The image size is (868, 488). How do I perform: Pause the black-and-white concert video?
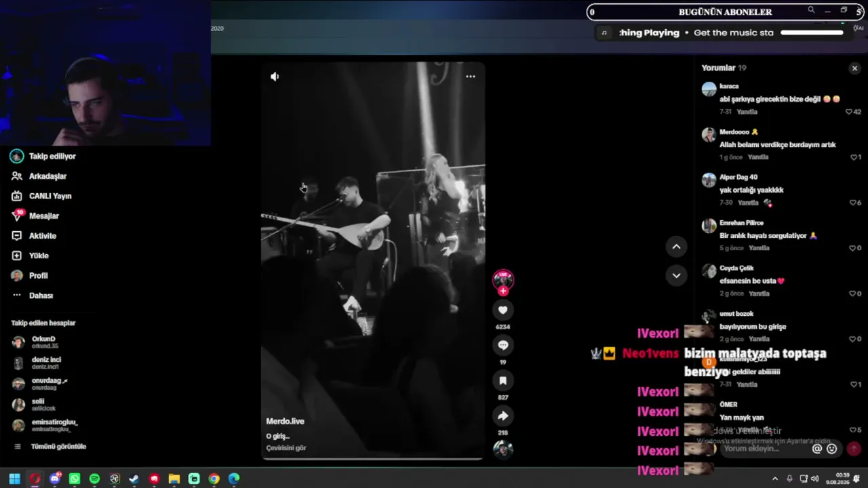click(372, 261)
